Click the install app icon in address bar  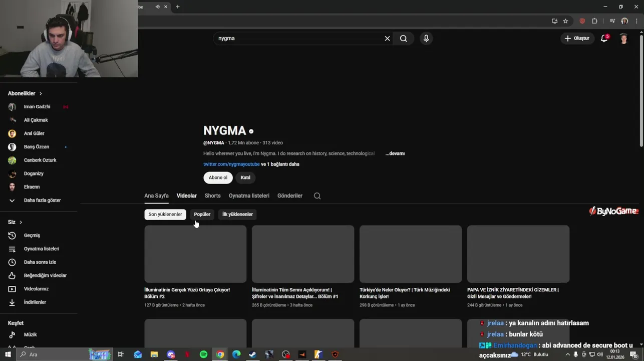coord(554,21)
